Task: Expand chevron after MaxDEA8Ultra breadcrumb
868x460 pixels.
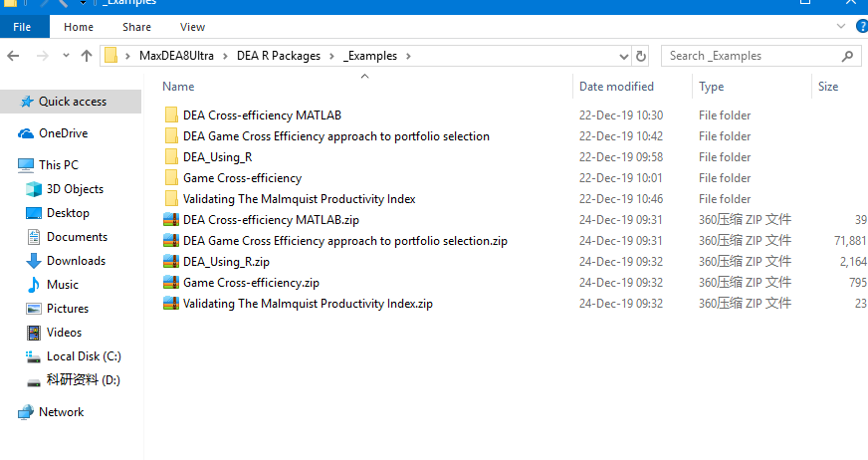Action: pyautogui.click(x=225, y=56)
